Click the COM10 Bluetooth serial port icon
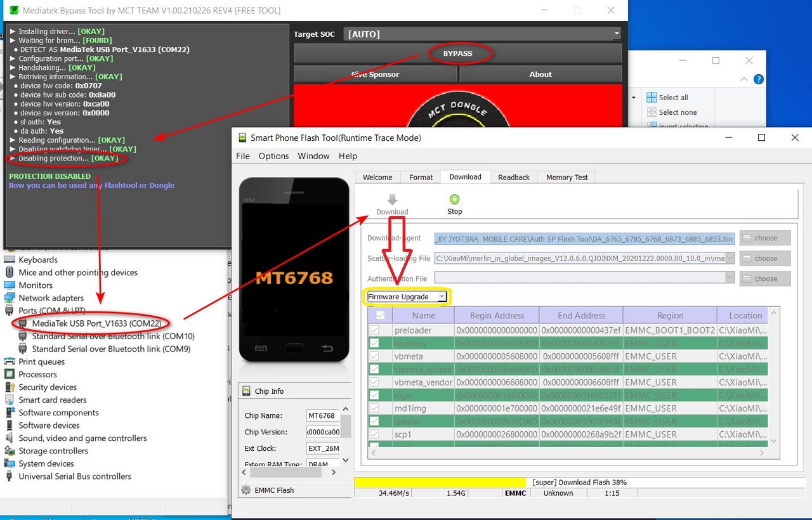 (23, 336)
